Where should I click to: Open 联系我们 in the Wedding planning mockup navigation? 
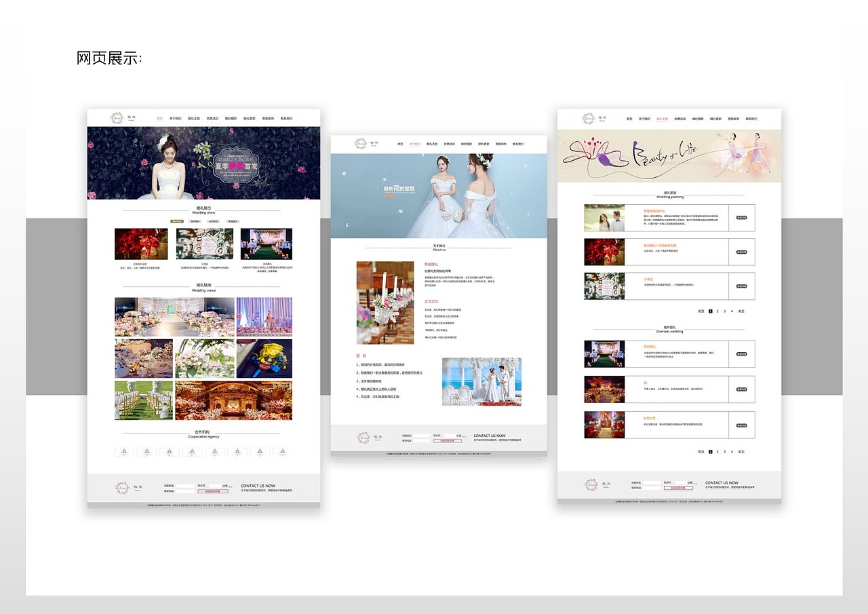(x=751, y=119)
